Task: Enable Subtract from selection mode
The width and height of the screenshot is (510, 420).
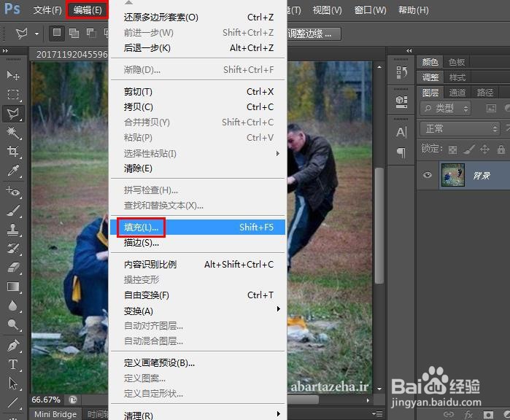Action: pyautogui.click(x=90, y=33)
